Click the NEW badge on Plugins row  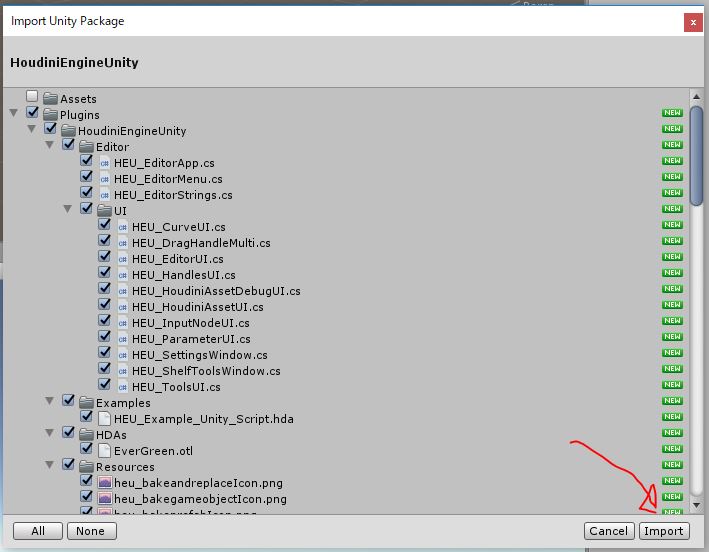pos(672,113)
